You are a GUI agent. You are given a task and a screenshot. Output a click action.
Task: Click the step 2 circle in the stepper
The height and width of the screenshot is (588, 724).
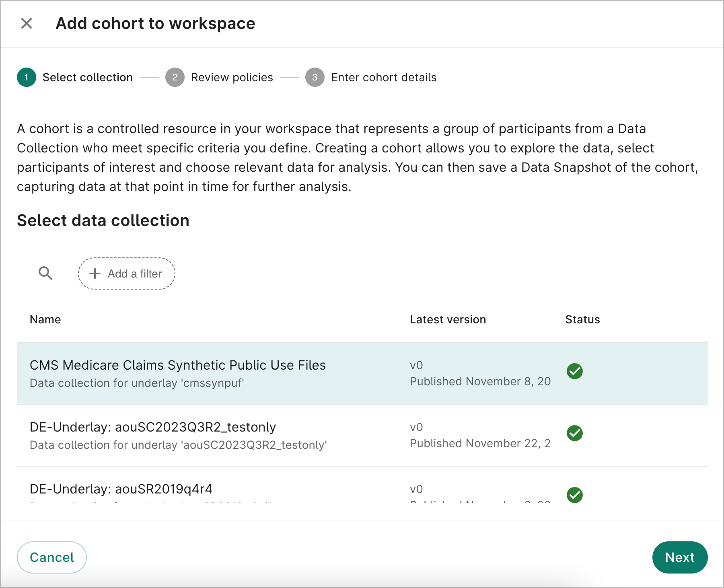click(x=175, y=77)
